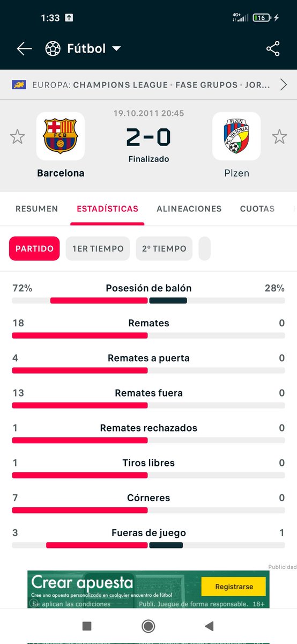Switch to the RESUMEN tab

coord(36,209)
